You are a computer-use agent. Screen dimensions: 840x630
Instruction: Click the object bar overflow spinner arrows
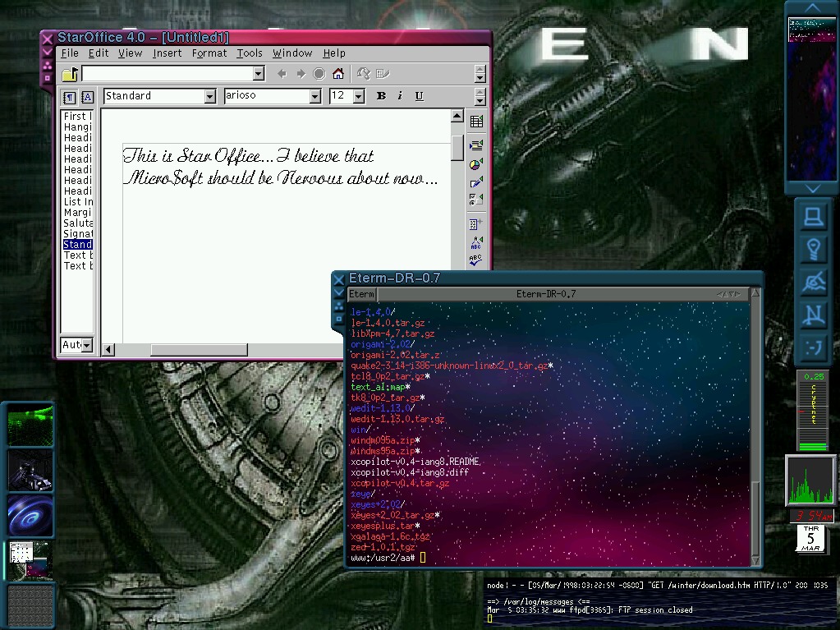point(480,96)
